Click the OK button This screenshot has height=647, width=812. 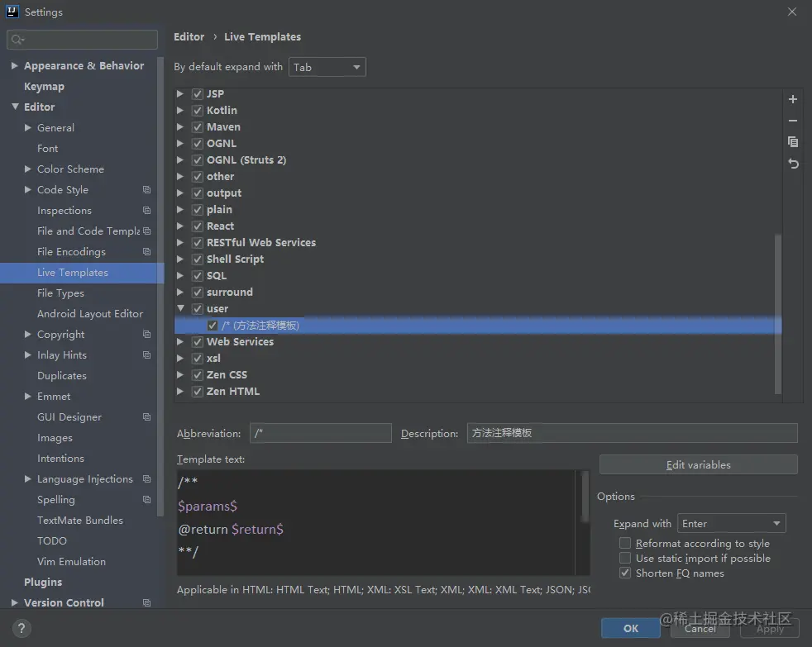pos(631,628)
